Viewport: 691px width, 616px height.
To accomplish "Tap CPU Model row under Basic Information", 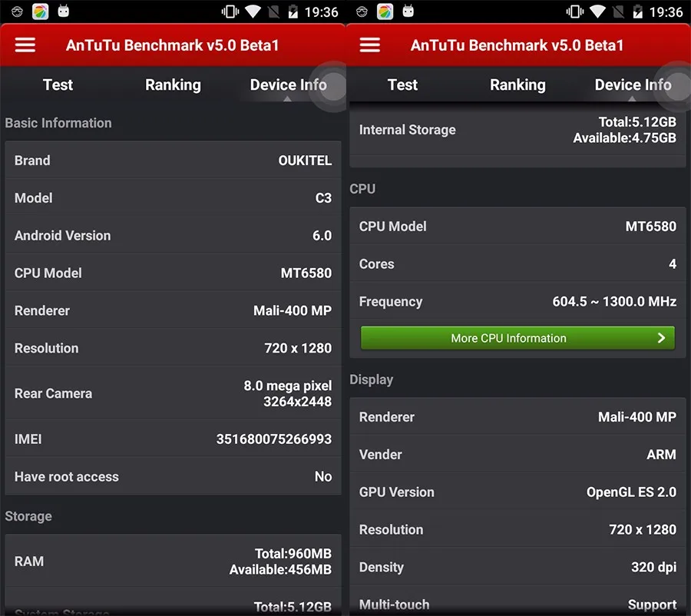I will 173,273.
